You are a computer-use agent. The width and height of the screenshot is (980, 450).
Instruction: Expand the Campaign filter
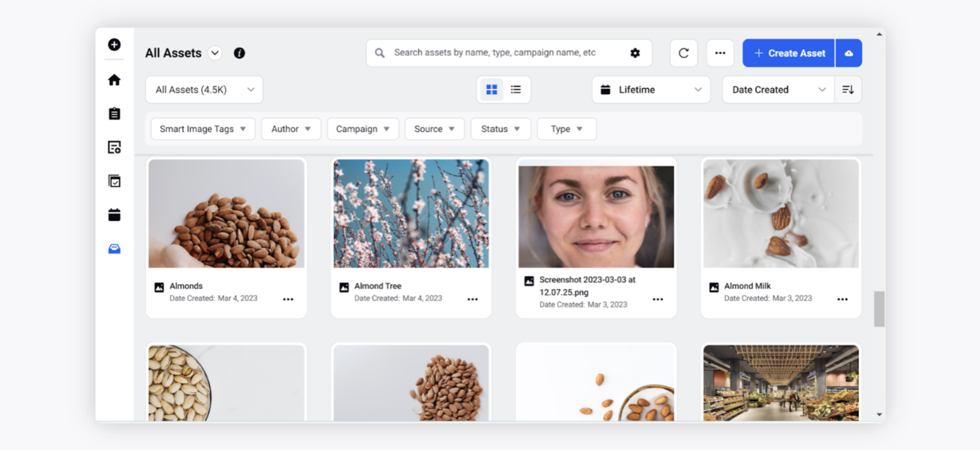click(x=363, y=129)
